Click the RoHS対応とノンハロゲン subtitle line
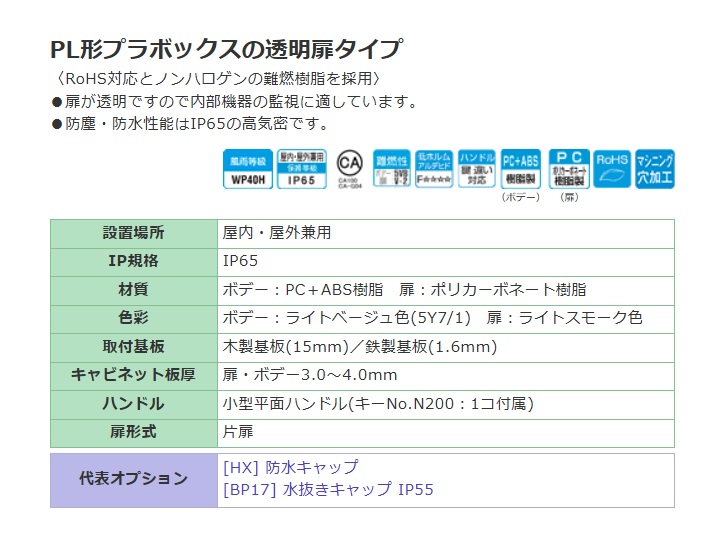Screen dimensions: 723x560 pos(217,78)
